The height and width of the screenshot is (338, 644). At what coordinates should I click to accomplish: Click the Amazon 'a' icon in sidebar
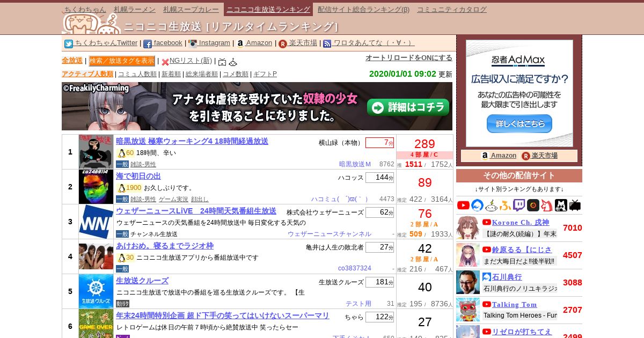pos(485,156)
